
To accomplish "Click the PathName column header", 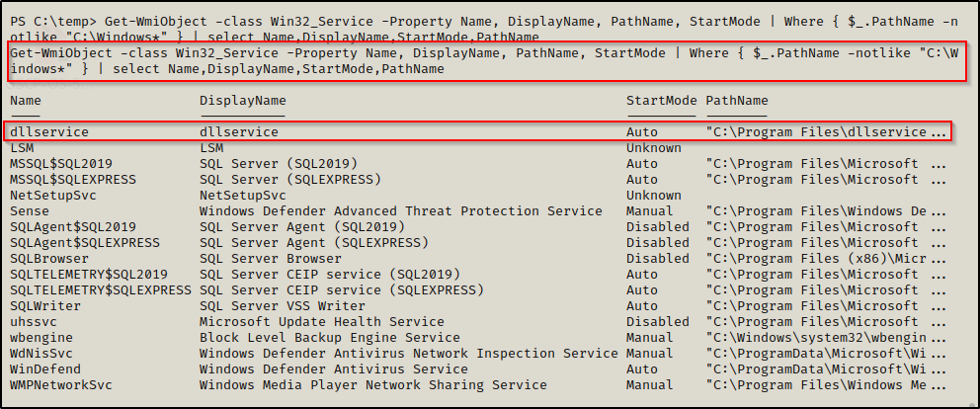I will [737, 101].
